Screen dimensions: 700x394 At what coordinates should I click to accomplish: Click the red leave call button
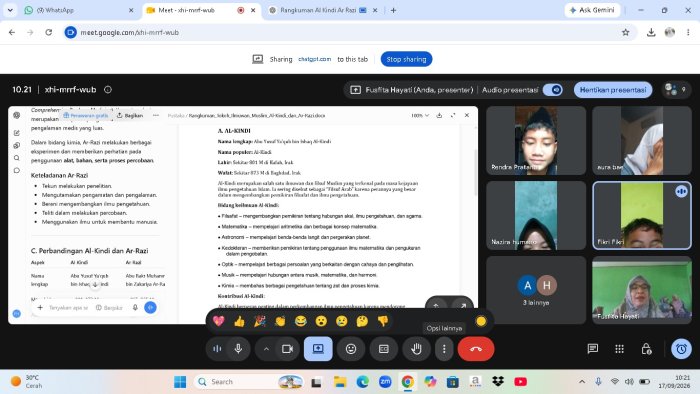coord(475,349)
